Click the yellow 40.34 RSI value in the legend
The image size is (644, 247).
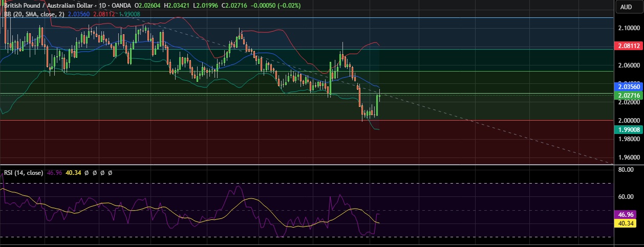[x=74, y=173]
